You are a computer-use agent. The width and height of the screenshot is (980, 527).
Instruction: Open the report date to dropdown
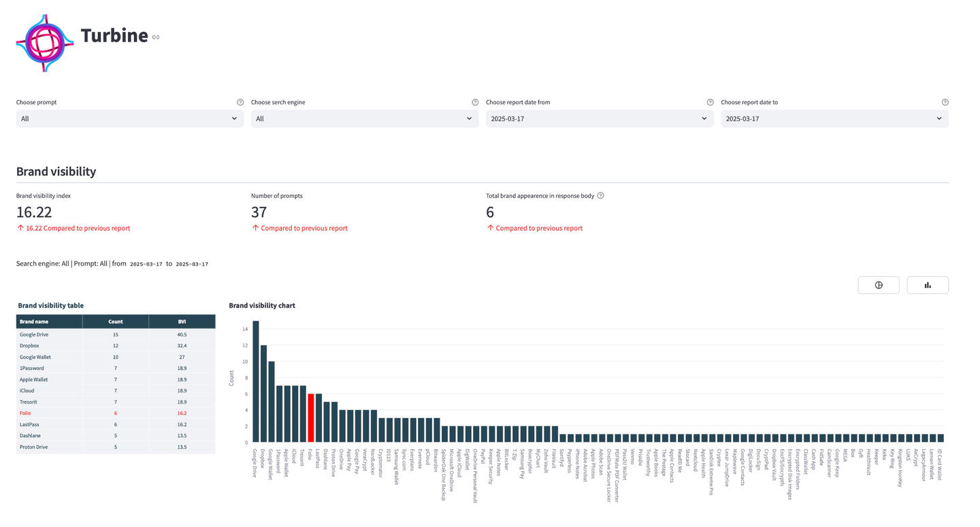[834, 118]
